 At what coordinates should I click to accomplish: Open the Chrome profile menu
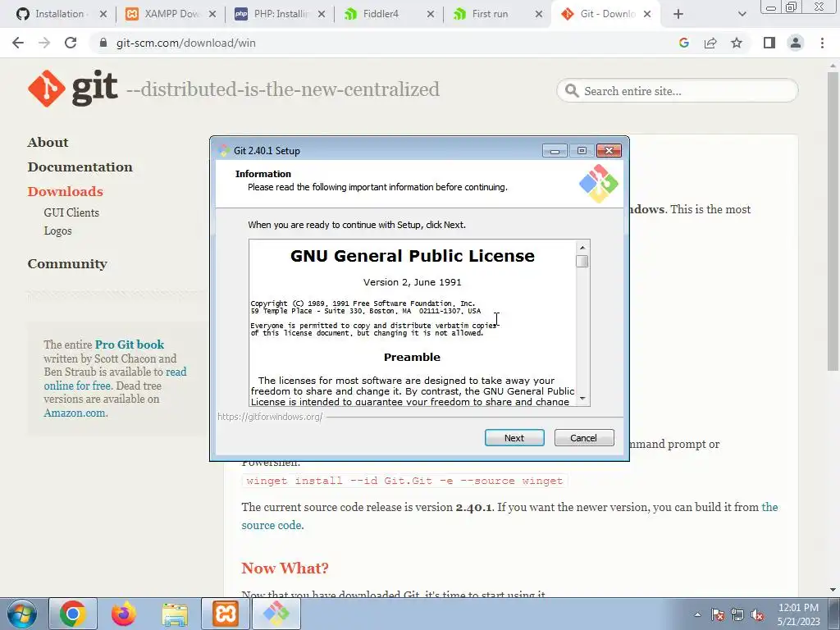click(x=796, y=43)
